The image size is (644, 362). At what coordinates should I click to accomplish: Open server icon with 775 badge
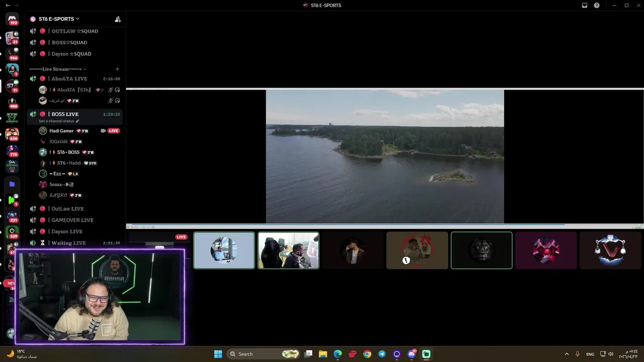pos(13,150)
